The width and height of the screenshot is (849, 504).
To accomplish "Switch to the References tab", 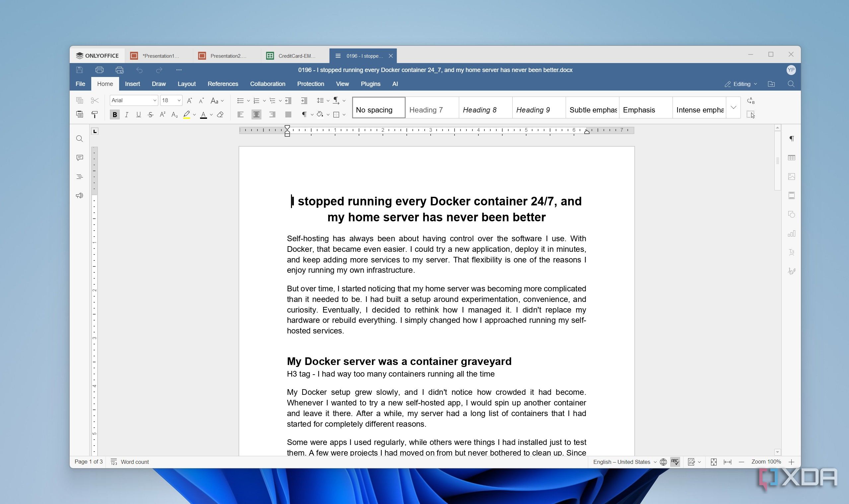I will pos(223,84).
